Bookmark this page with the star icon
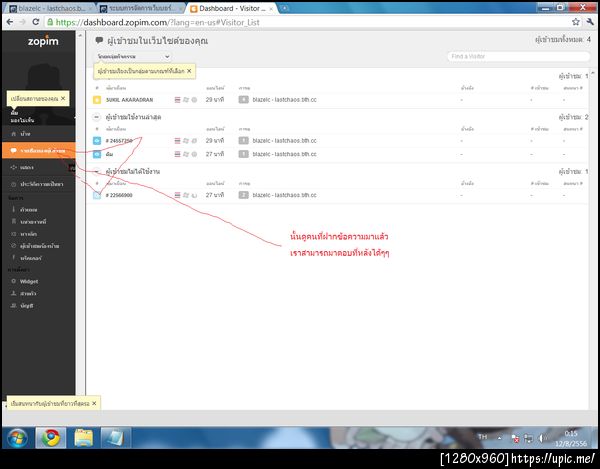600x469 pixels. [576, 22]
